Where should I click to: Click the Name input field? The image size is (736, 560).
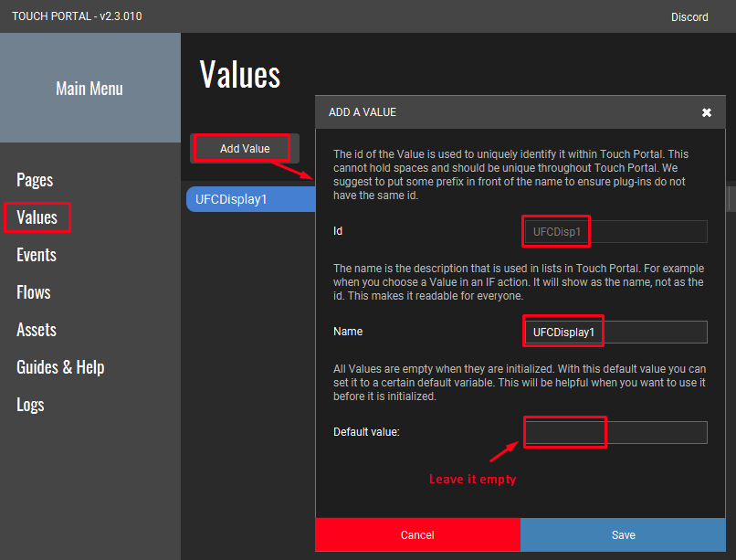tap(615, 332)
